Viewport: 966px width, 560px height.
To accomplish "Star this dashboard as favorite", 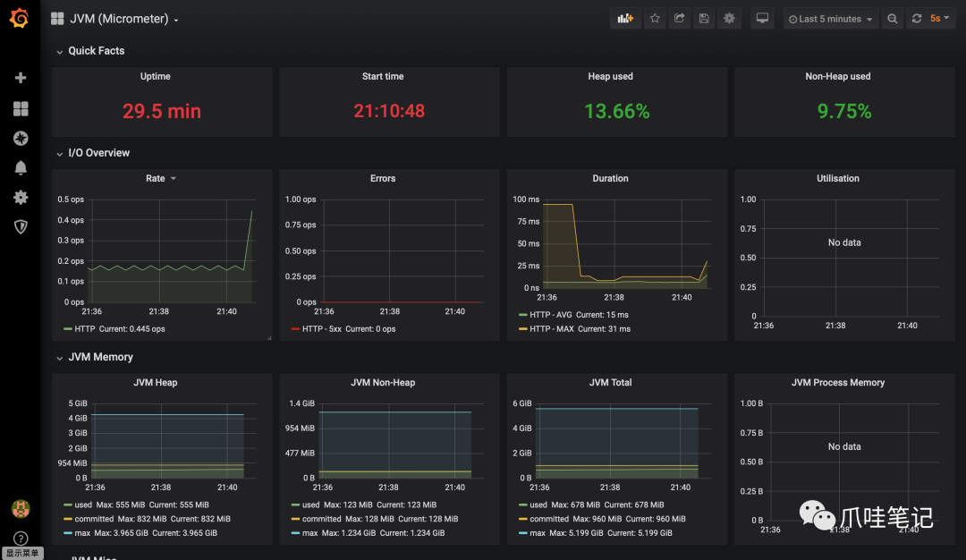I will (x=655, y=19).
